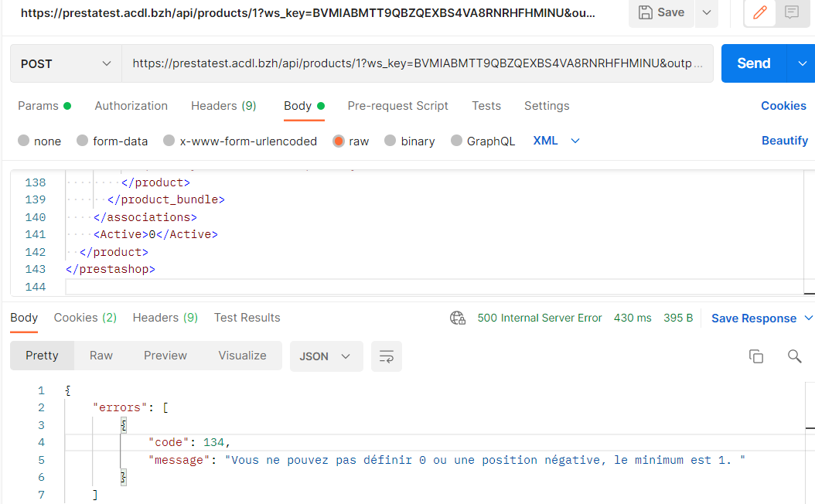Open the XML body format dropdown

pyautogui.click(x=554, y=141)
